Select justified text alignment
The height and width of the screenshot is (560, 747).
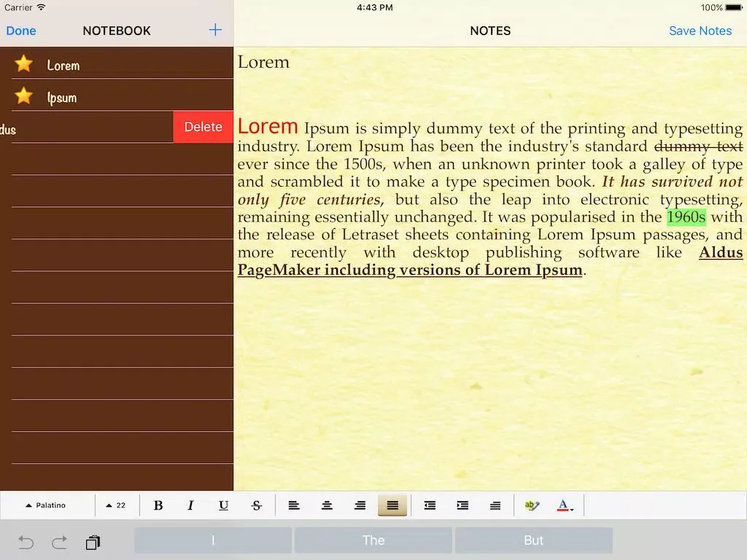392,505
